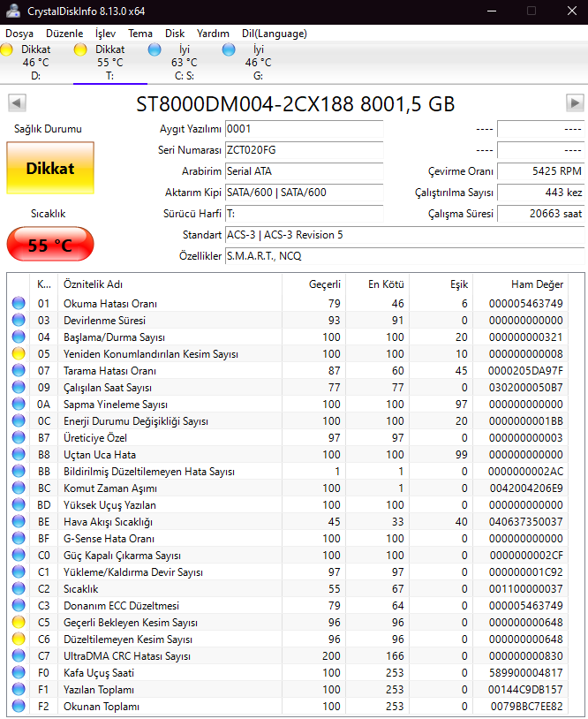Screen dimensions: 588x719
Task: Click the Çalışma Süresi value 20663 saat
Action: pyautogui.click(x=541, y=213)
